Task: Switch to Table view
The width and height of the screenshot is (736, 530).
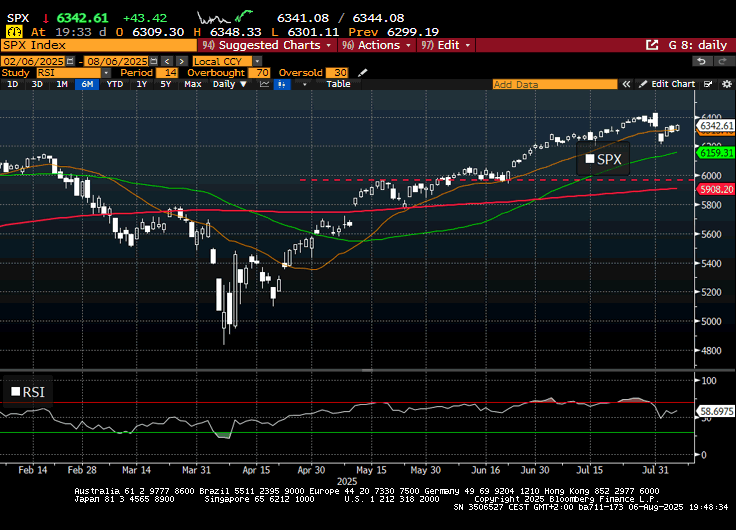Action: pyautogui.click(x=338, y=84)
